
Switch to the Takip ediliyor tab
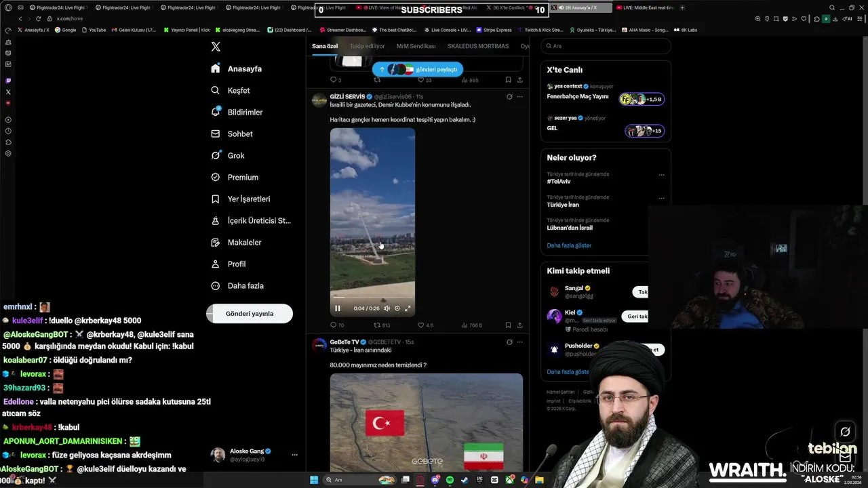tap(367, 46)
